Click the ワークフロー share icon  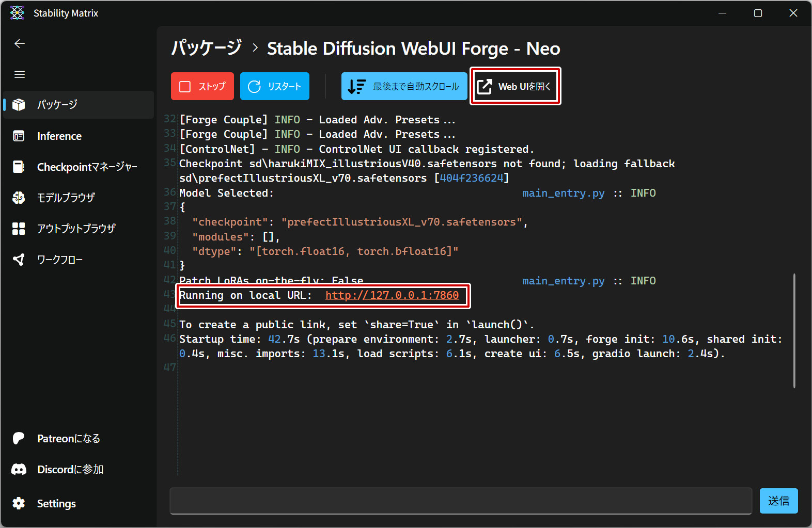[19, 260]
